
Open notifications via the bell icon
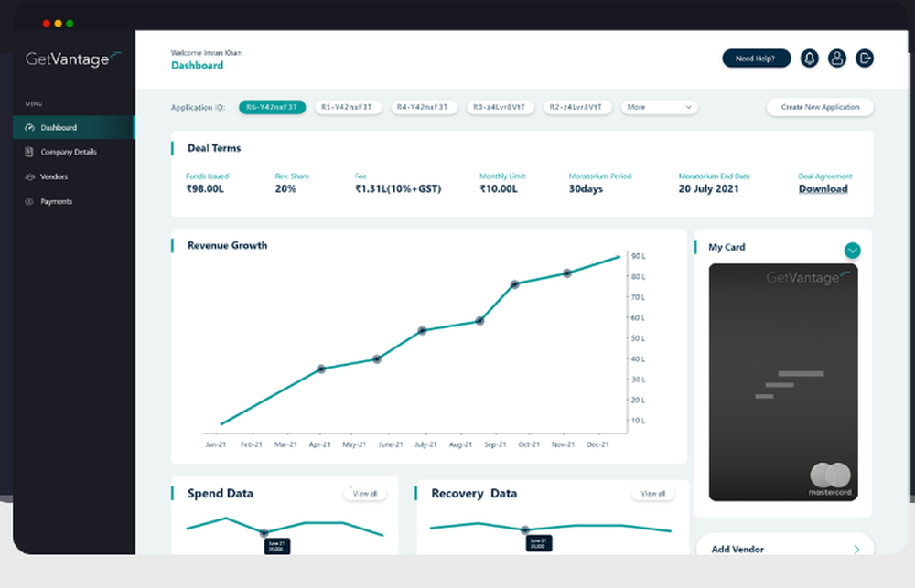[809, 59]
